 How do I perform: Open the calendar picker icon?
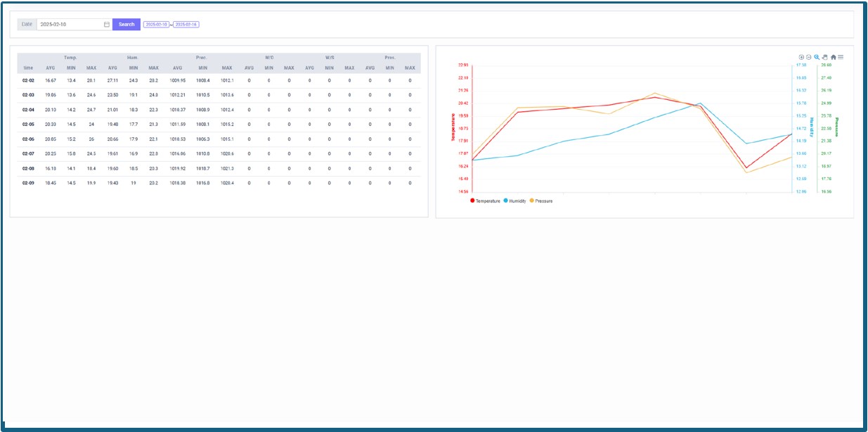click(x=107, y=25)
